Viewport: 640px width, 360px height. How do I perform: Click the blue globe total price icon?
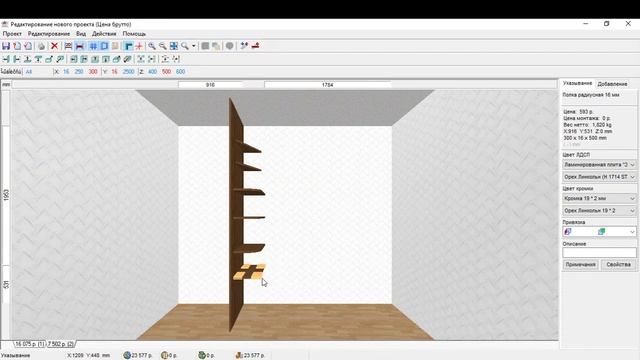[127, 355]
